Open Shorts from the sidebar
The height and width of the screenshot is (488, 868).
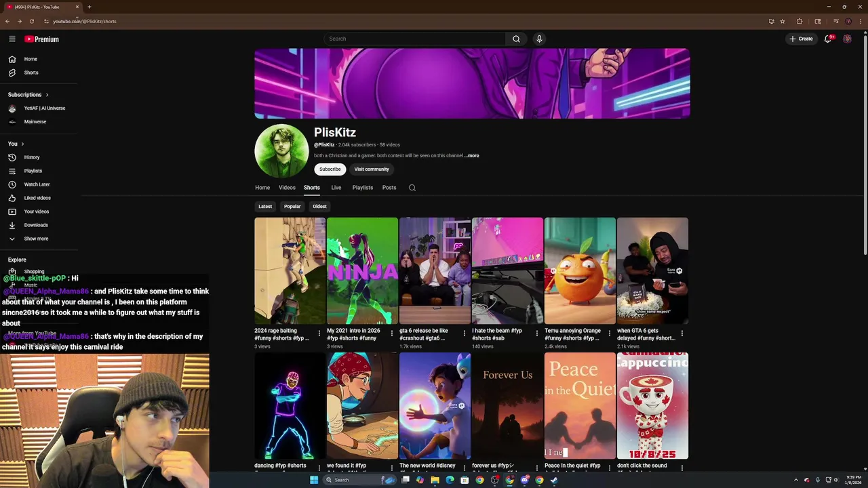click(x=31, y=73)
